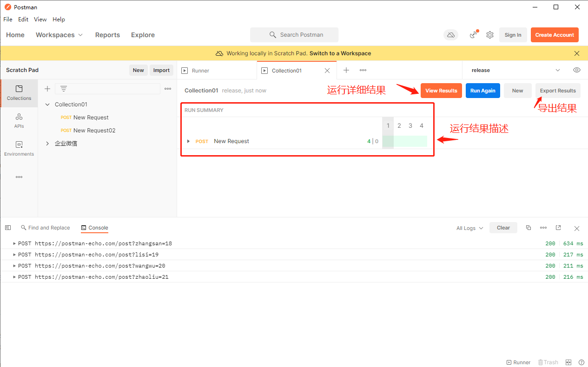Screen dimensions: 588x367
Task: Open the Collections sidebar panel
Action: (x=19, y=92)
